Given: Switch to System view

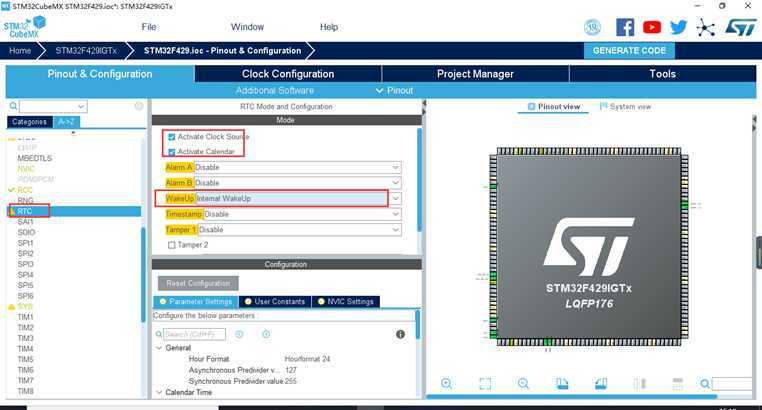Looking at the screenshot, I should [625, 106].
